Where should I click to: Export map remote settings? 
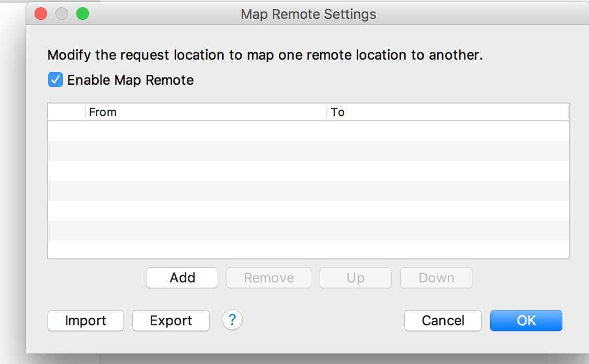click(171, 321)
